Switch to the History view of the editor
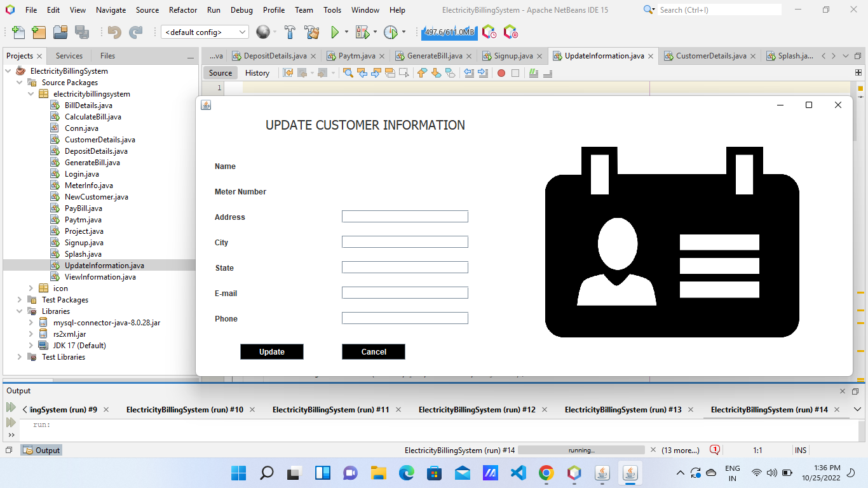Viewport: 868px width, 488px height. coord(257,72)
